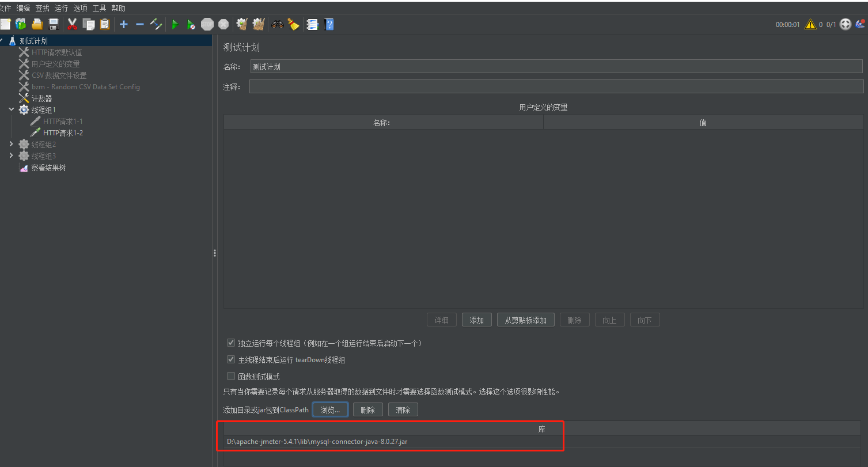
Task: Click the Open file folder icon
Action: tap(37, 24)
